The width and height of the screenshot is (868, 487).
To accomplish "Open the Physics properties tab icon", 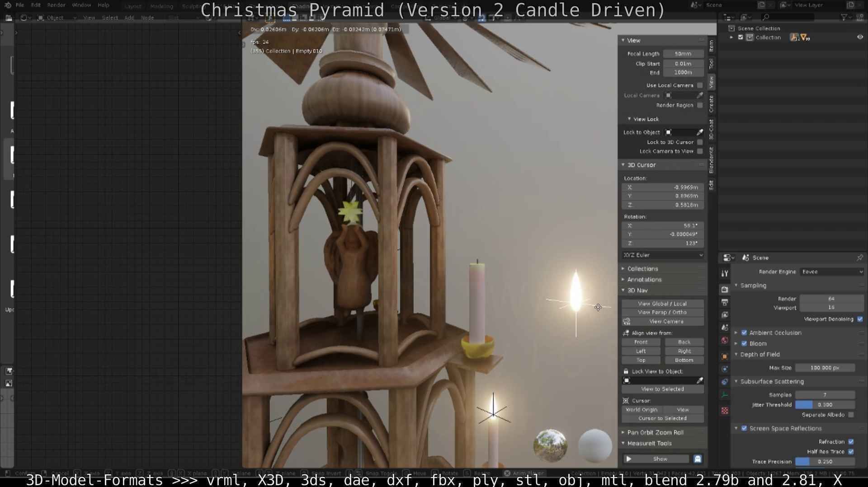I will [x=725, y=369].
